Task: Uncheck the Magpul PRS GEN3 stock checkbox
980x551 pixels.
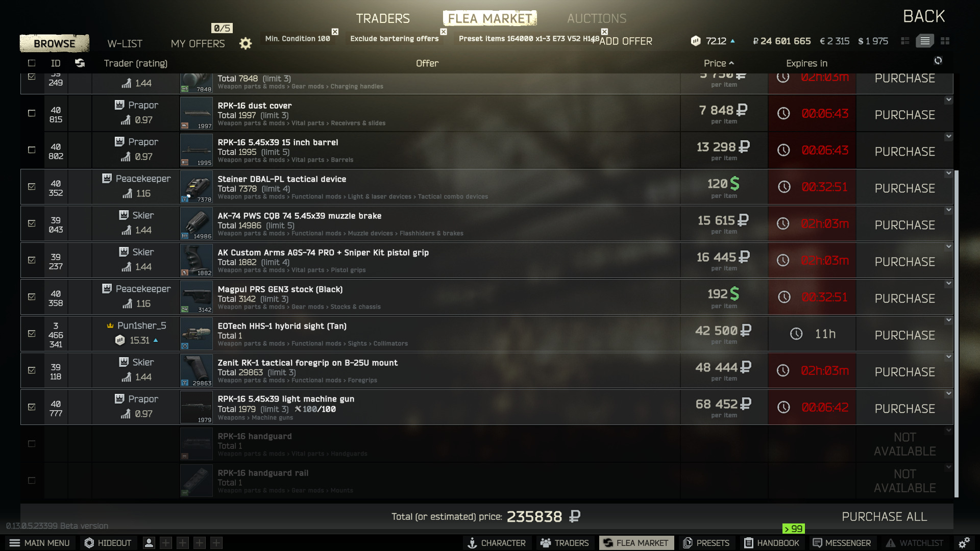Action: pyautogui.click(x=32, y=297)
